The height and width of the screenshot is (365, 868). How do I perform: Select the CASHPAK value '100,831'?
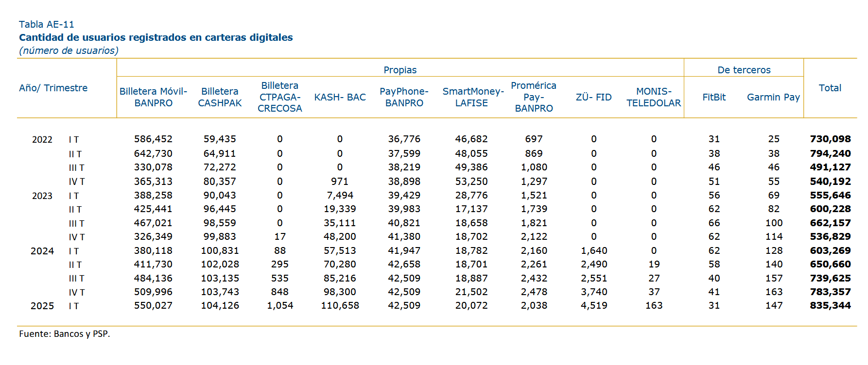(220, 251)
